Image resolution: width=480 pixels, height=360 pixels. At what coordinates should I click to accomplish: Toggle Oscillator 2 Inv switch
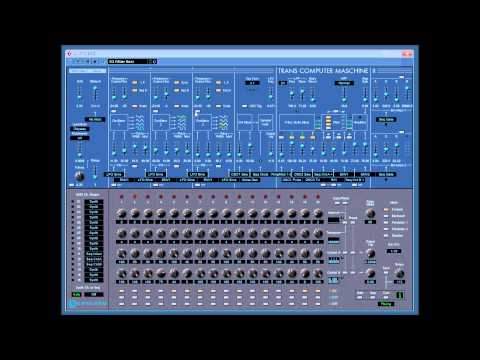point(177,106)
